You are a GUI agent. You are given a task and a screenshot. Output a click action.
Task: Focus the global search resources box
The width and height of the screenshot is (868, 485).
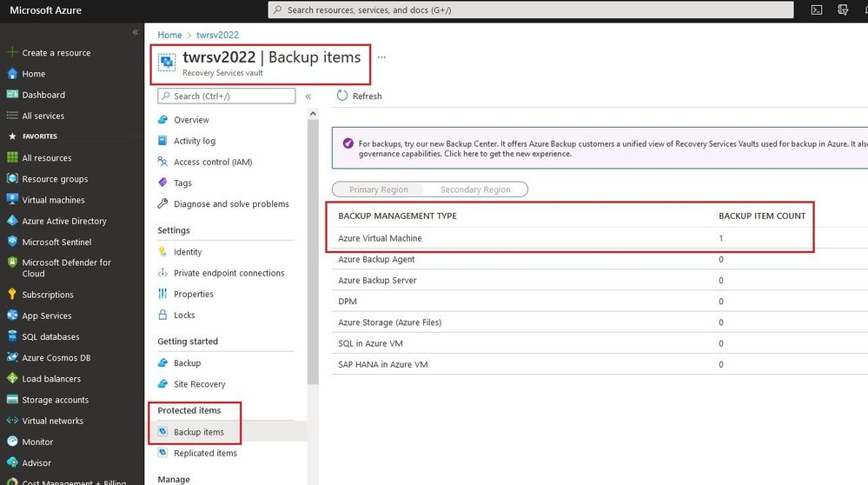click(530, 10)
